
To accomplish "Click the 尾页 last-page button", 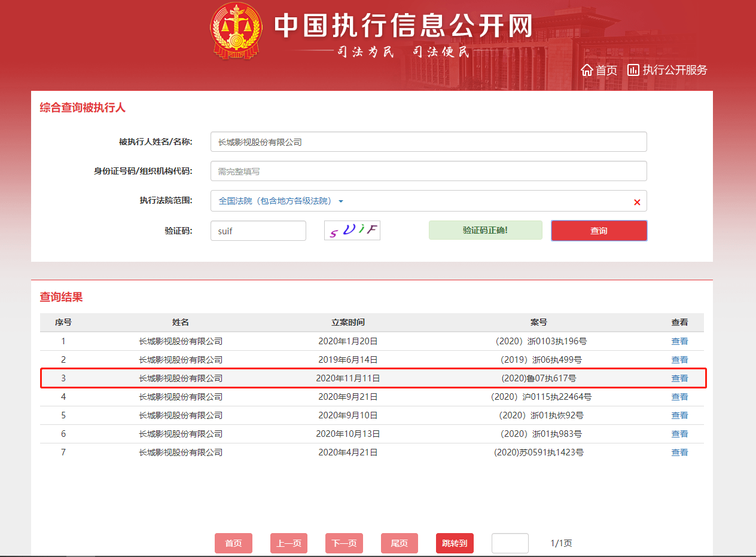I will point(399,543).
